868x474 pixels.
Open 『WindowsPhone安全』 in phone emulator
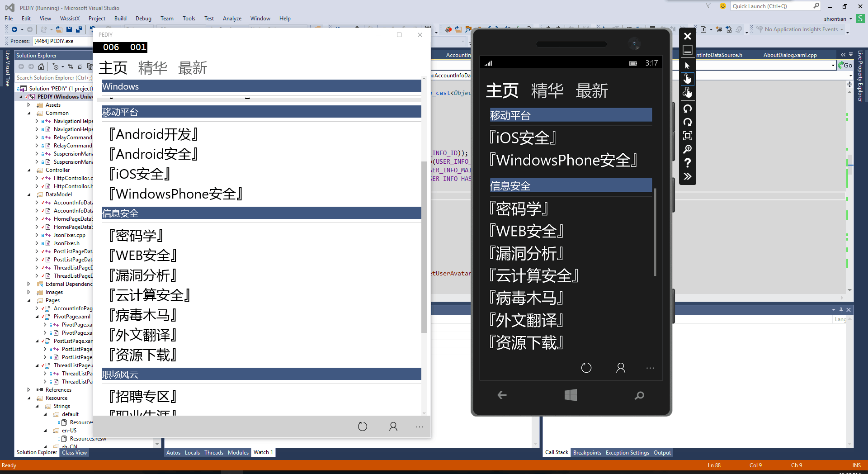point(564,160)
